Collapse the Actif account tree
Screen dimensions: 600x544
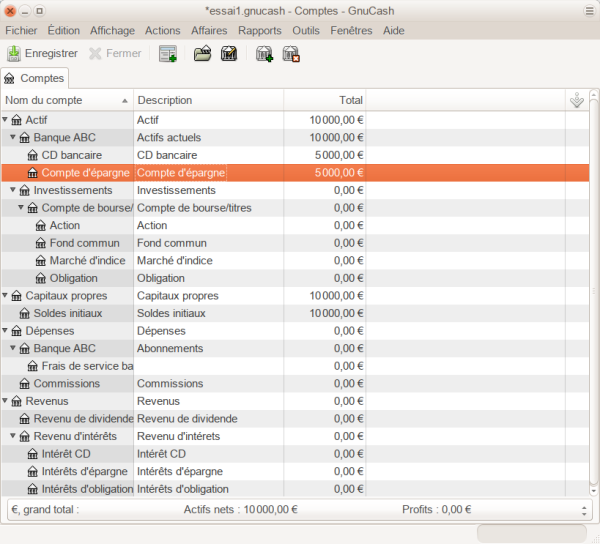[x=6, y=120]
